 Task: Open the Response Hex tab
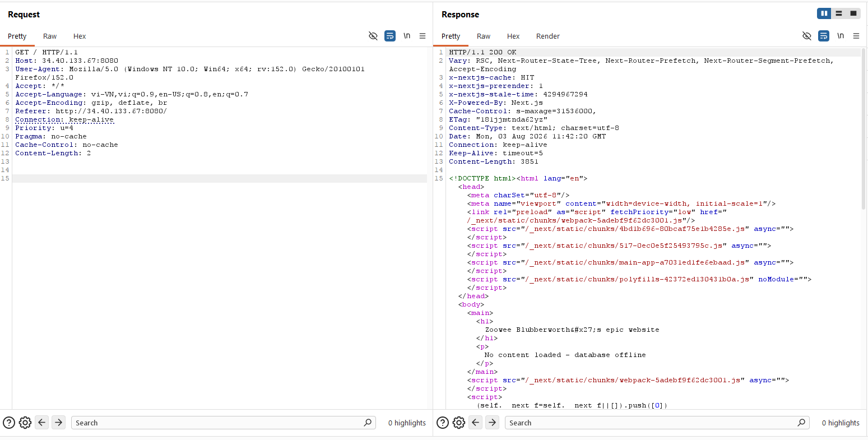[513, 36]
